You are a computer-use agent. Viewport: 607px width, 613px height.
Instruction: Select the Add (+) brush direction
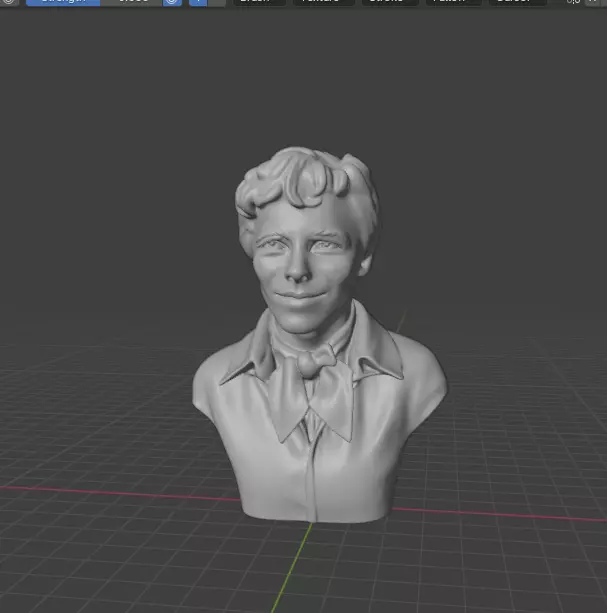198,2
